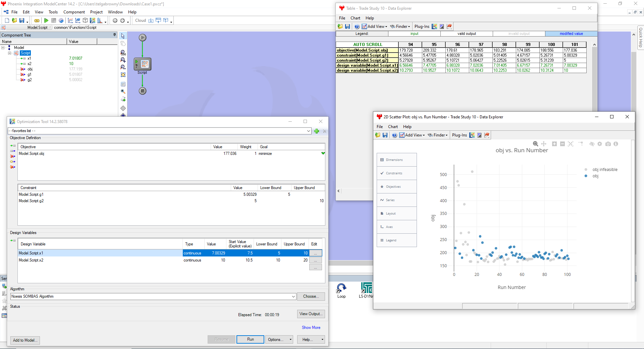Open the parametric study line chart tool
Image resolution: width=644 pixels, height=349 pixels.
pyautogui.click(x=70, y=20)
